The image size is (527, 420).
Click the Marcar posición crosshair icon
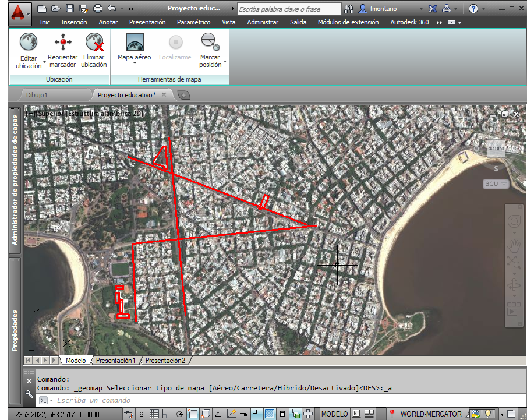click(x=210, y=42)
